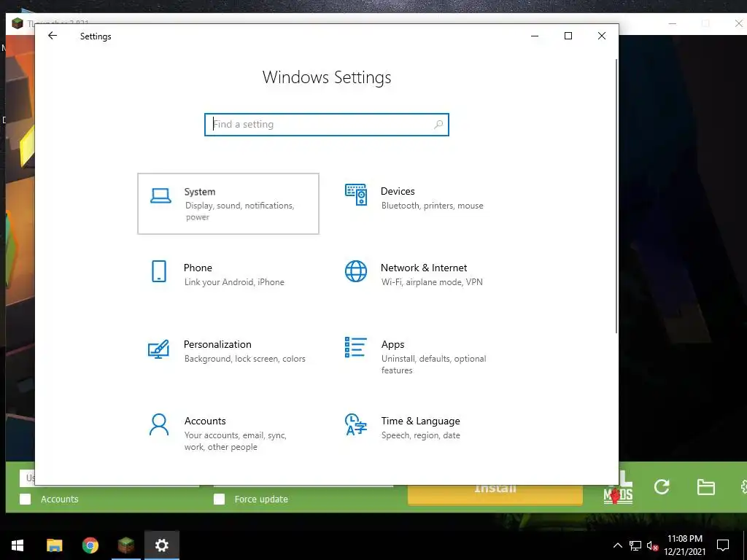Click the 'Windows Settings' heading
Image resolution: width=747 pixels, height=560 pixels.
click(x=326, y=77)
